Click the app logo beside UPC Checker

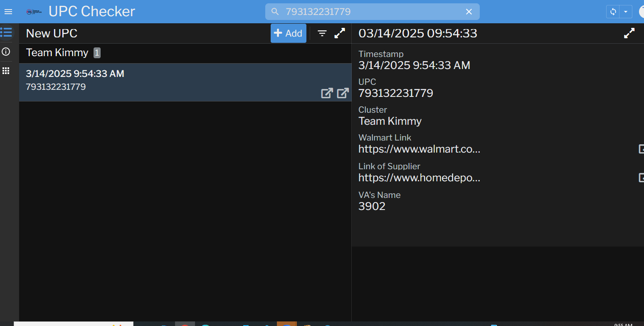tap(34, 12)
